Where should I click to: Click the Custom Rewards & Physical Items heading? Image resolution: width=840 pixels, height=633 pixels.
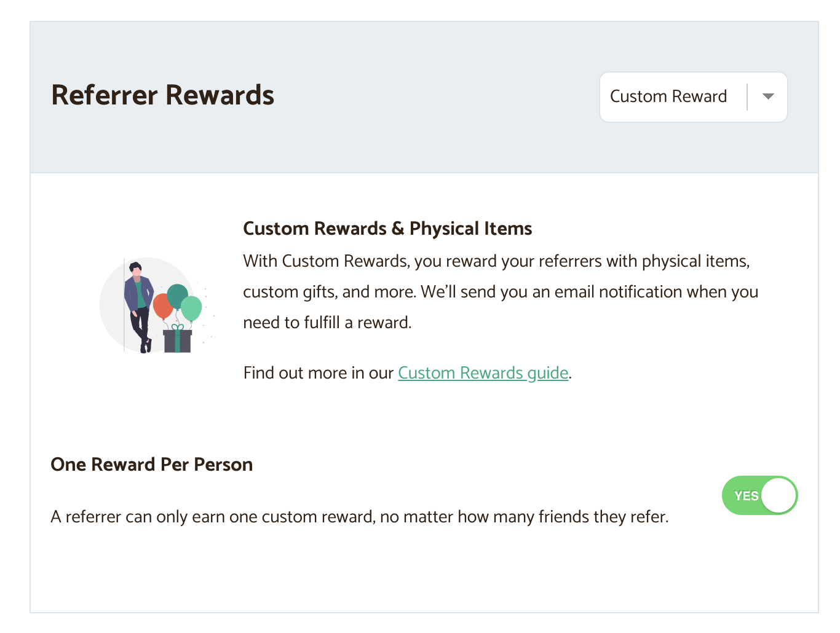[387, 228]
